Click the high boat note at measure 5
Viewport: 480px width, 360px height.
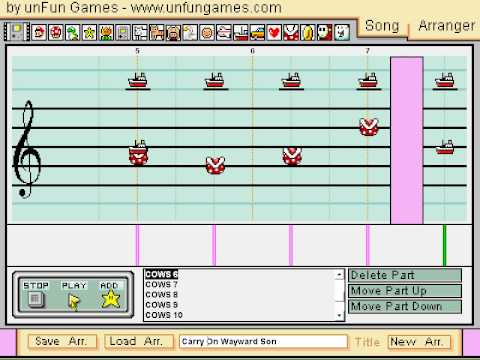pos(138,80)
